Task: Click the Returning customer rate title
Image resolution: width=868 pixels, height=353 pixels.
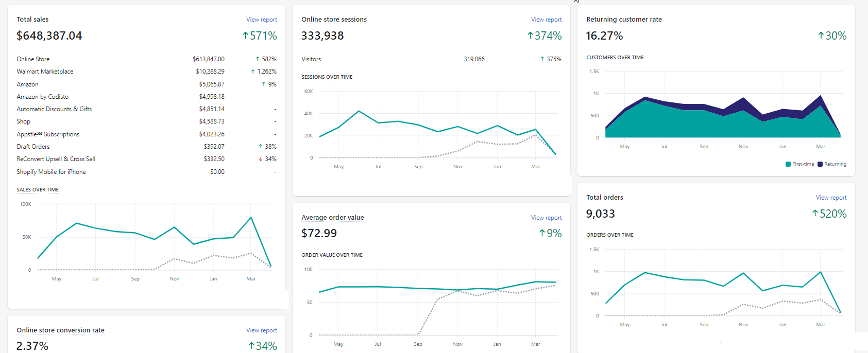Action: (624, 20)
